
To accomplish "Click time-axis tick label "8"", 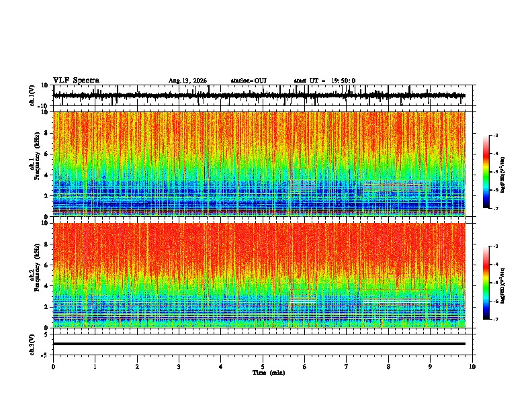I will click(x=388, y=367).
